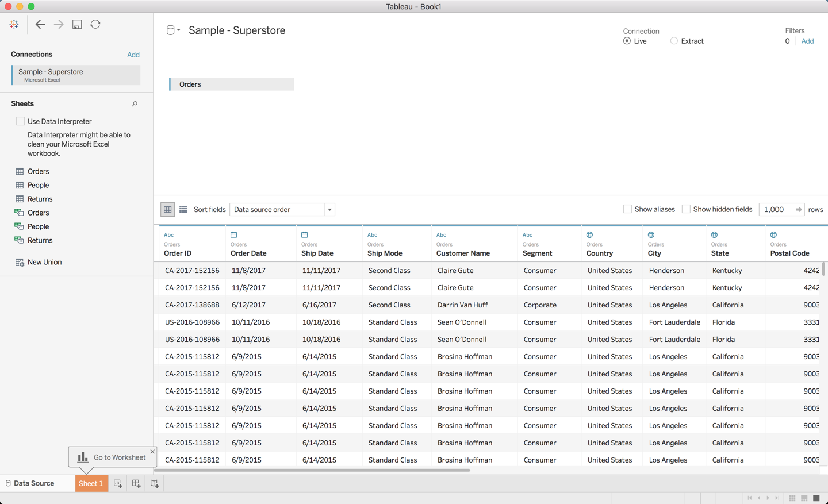Select the Orders named range item

point(33,213)
